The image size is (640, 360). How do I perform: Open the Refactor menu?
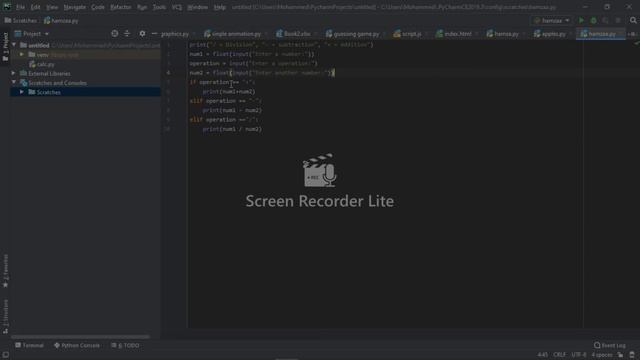click(x=121, y=7)
